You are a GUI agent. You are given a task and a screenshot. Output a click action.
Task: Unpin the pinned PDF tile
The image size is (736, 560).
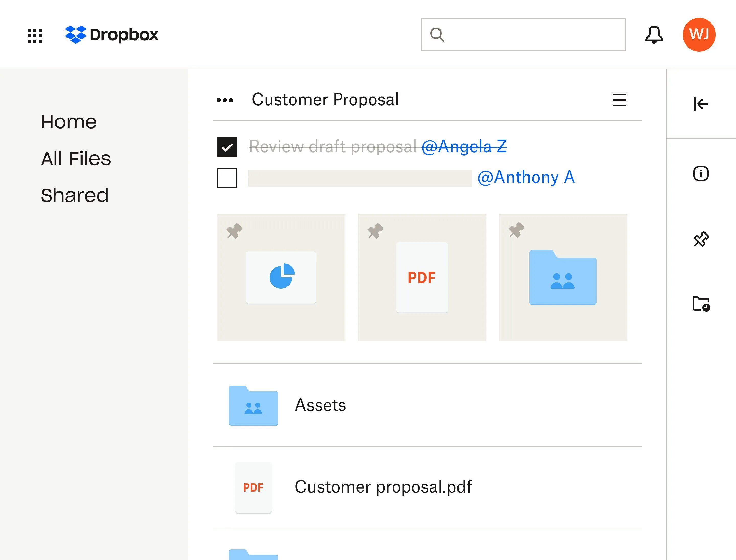(375, 231)
